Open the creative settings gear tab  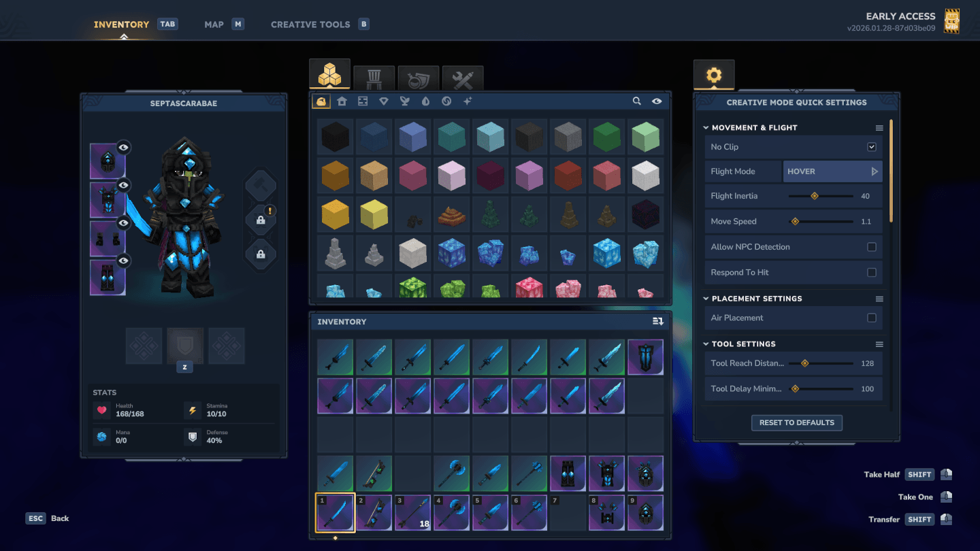pos(713,75)
